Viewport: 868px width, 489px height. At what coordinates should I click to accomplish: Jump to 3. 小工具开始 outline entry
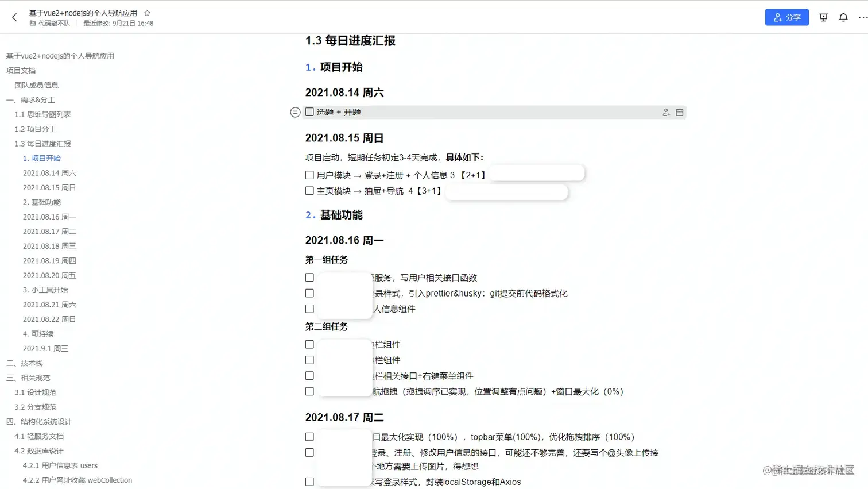45,290
